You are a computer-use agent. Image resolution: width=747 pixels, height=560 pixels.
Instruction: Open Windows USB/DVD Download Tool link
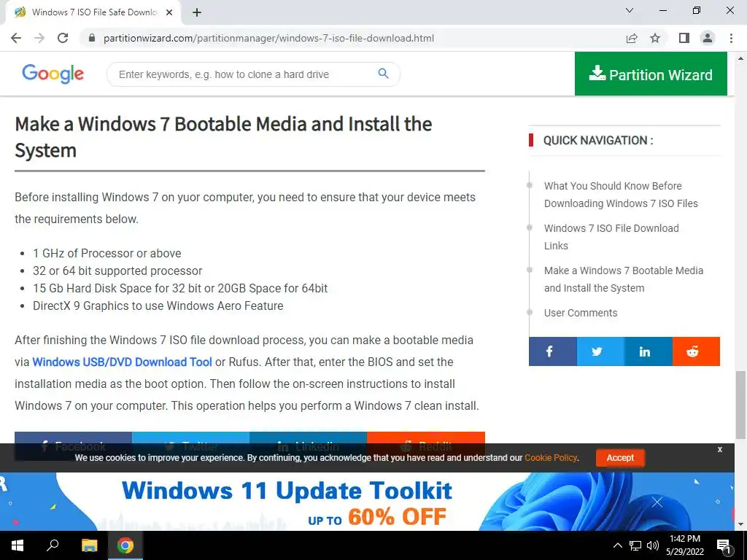(x=122, y=362)
